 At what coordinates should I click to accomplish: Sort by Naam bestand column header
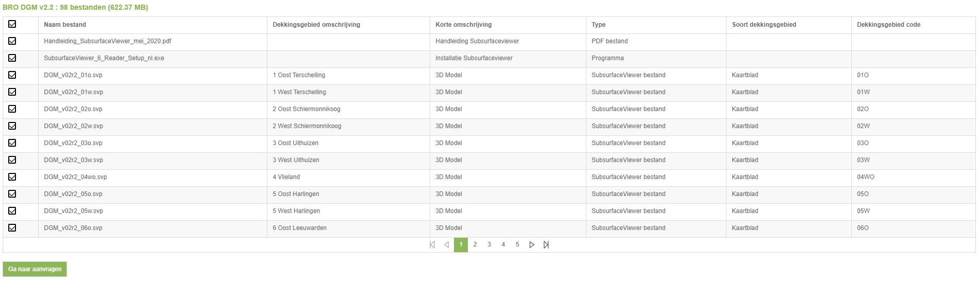click(65, 25)
